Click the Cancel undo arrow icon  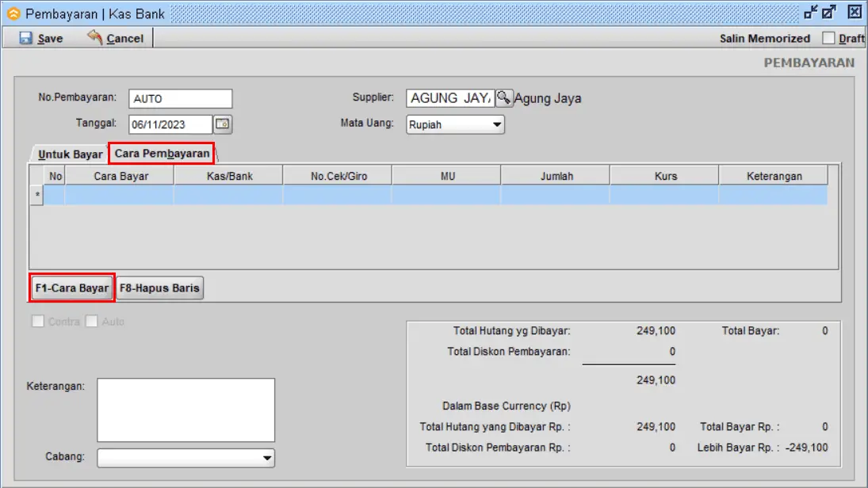94,37
